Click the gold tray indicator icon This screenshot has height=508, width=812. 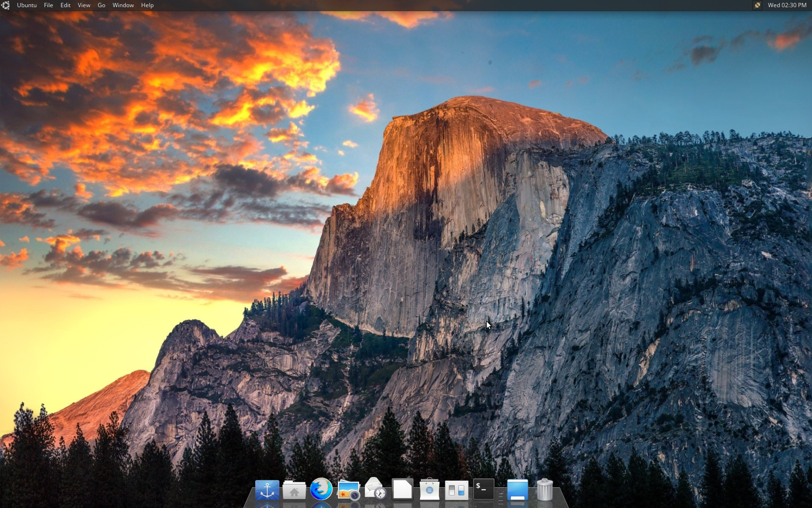757,5
